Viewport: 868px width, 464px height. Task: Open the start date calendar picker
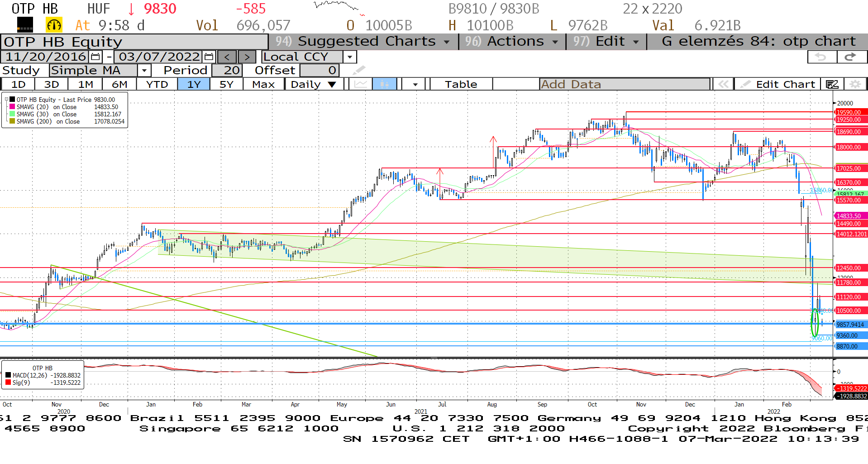(x=95, y=57)
